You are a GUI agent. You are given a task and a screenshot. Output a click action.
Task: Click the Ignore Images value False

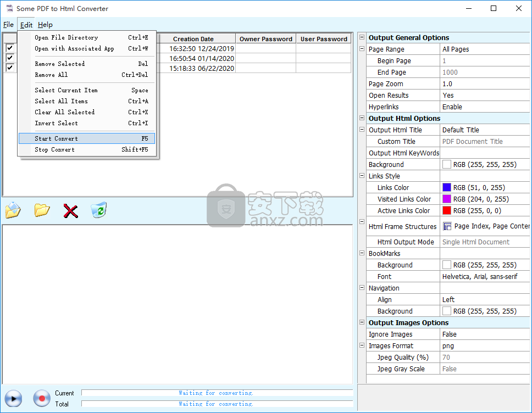(x=485, y=334)
